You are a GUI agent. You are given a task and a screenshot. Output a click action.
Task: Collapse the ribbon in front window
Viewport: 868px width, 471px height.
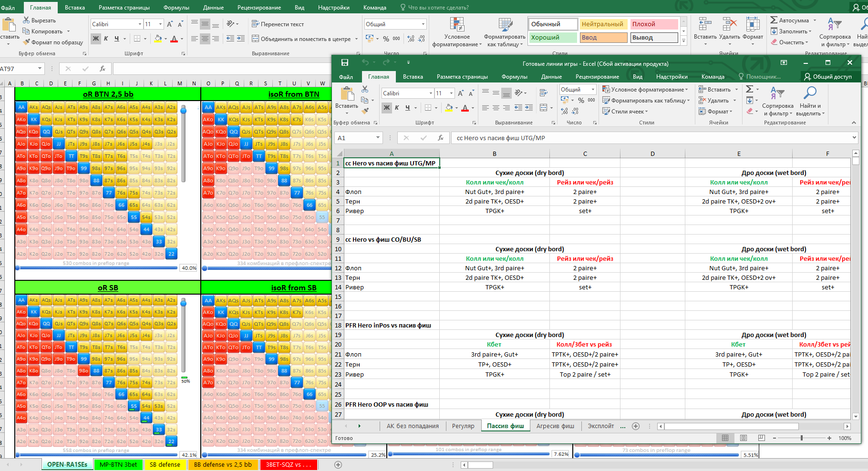click(x=854, y=123)
